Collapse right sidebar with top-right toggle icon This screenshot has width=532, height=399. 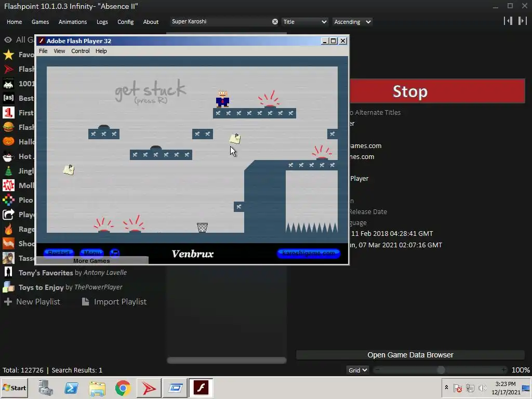pos(522,21)
